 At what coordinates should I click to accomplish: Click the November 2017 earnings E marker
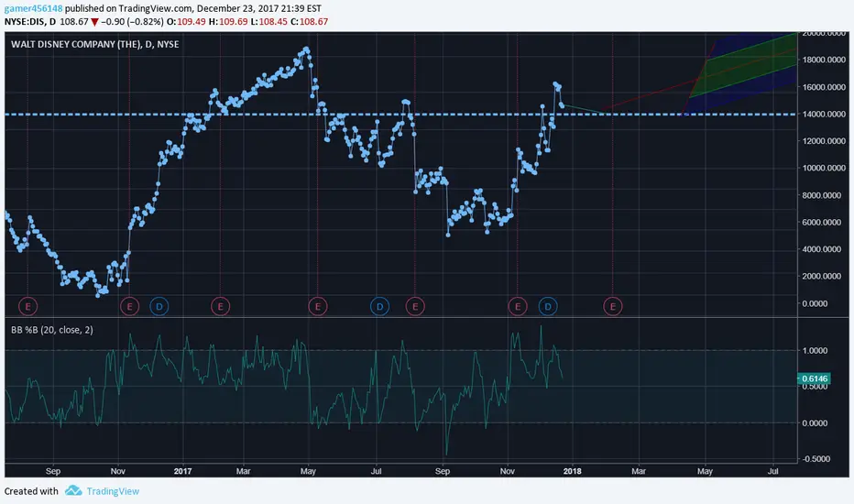(x=518, y=307)
